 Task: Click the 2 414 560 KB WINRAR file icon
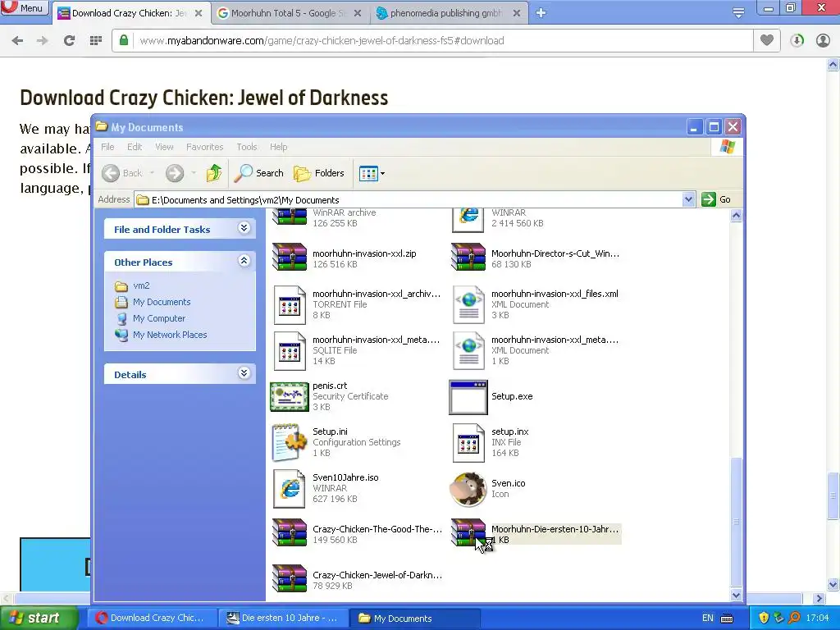click(468, 221)
